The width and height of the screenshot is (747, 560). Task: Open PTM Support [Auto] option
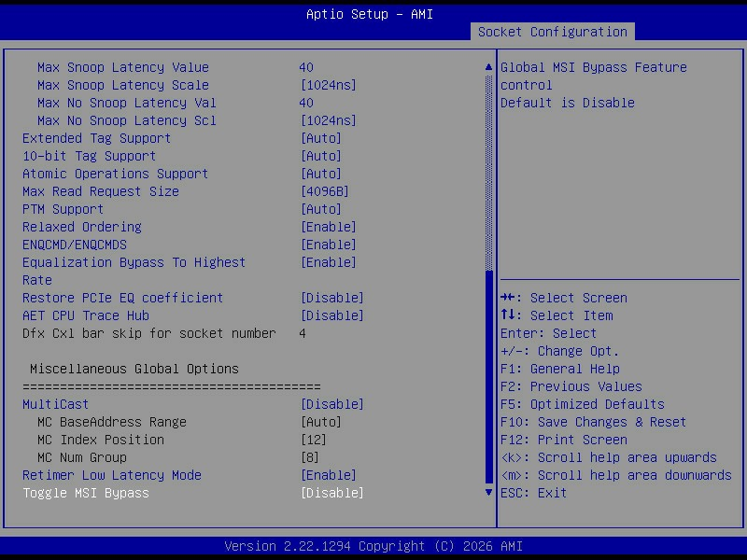pos(321,209)
